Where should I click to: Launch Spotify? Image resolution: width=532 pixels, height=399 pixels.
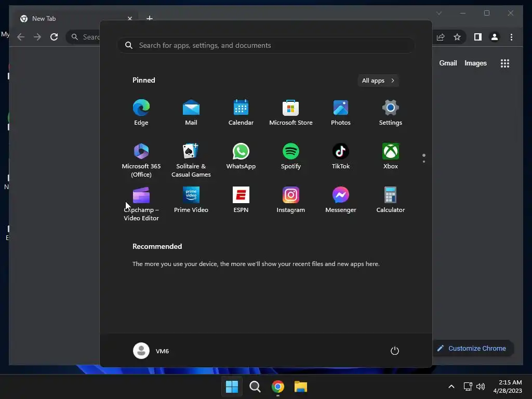click(x=291, y=156)
